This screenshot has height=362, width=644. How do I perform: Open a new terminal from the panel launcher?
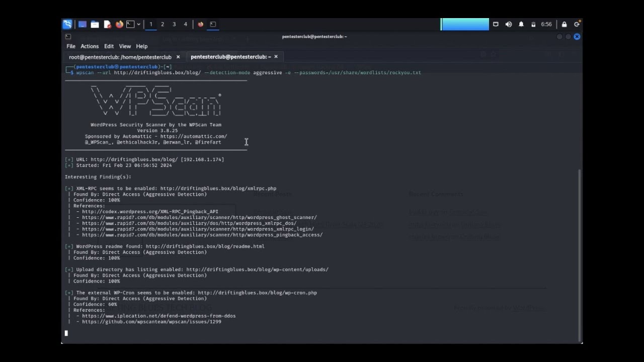[130, 24]
